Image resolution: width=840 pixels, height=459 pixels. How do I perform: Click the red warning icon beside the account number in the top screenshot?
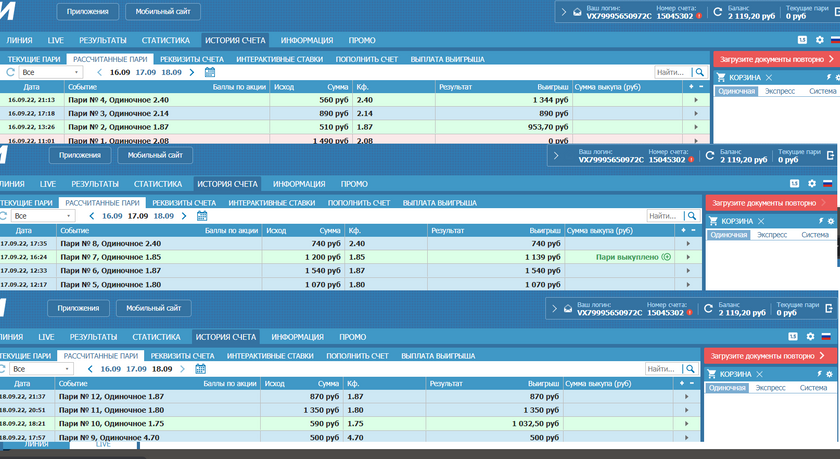699,16
